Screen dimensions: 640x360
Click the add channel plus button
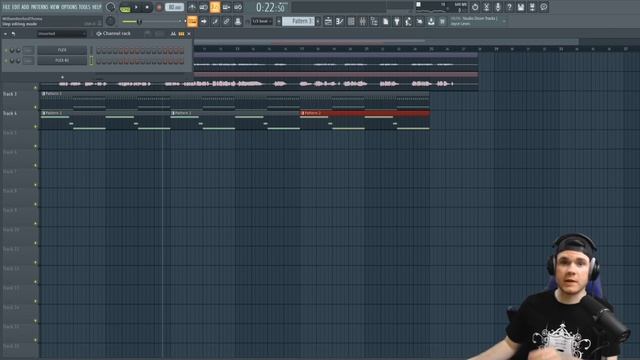pos(62,77)
